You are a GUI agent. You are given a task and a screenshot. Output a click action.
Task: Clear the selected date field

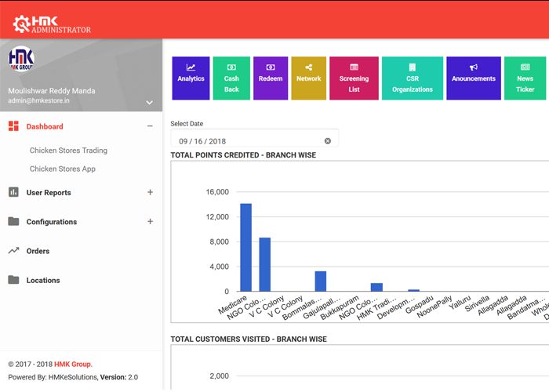tap(328, 141)
